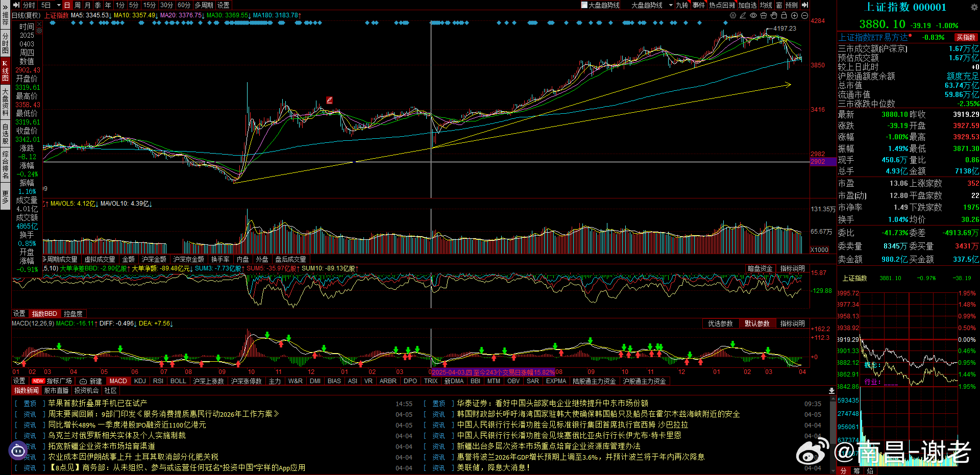Select the 换手率 volume tab
Image resolution: width=980 pixels, height=475 pixels.
(220, 260)
